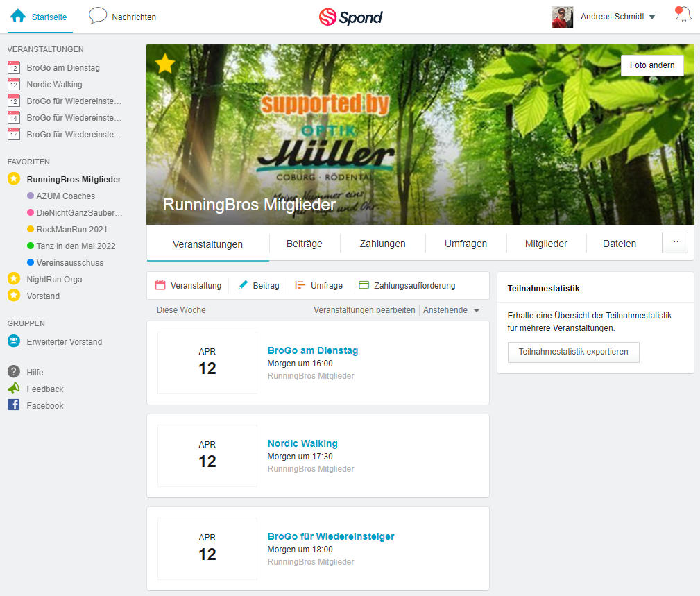Click the star icon next to RunningBros Mitglieder
The width and height of the screenshot is (700, 596).
click(14, 179)
